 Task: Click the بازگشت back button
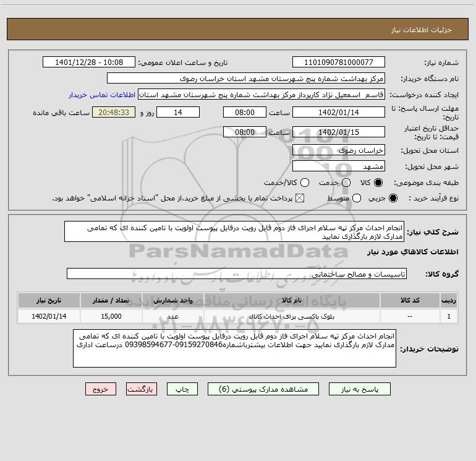142,389
